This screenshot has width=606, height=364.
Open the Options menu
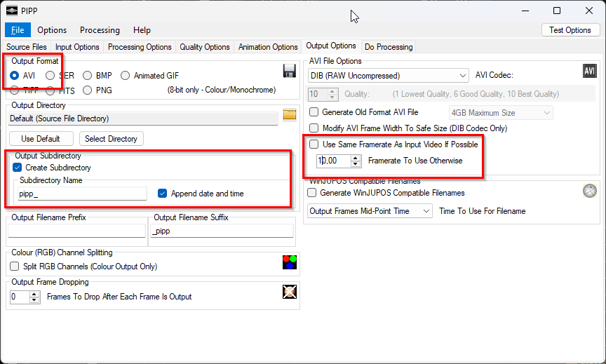[x=52, y=29]
